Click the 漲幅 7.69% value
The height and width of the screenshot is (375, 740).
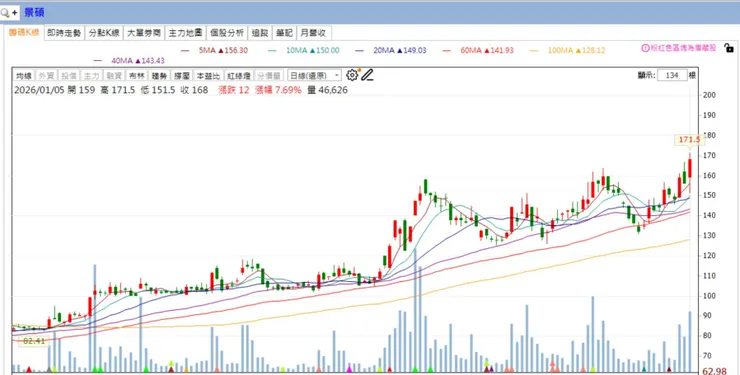pos(278,90)
